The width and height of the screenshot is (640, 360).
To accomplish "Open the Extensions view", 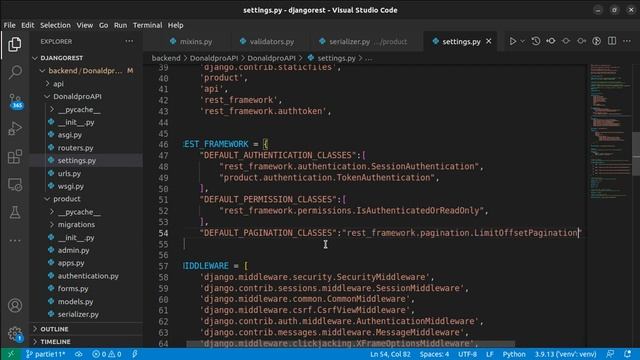I will tap(15, 157).
